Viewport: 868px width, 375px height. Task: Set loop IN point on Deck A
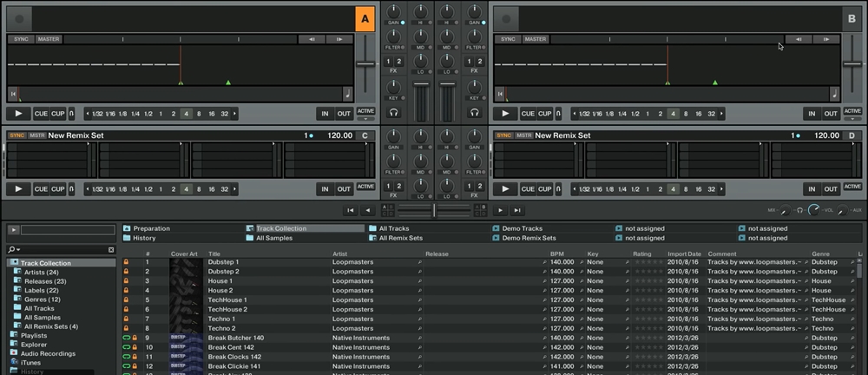click(x=325, y=114)
